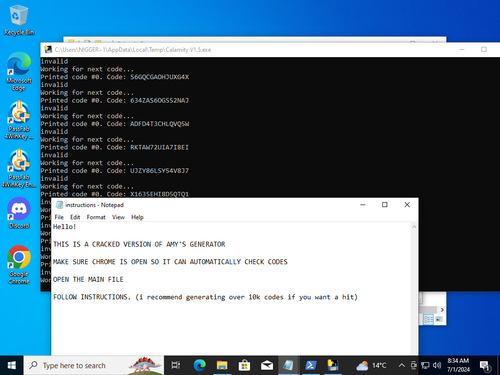Click the Notepad icon in the title bar
This screenshot has height=375, width=500.
[x=59, y=205]
